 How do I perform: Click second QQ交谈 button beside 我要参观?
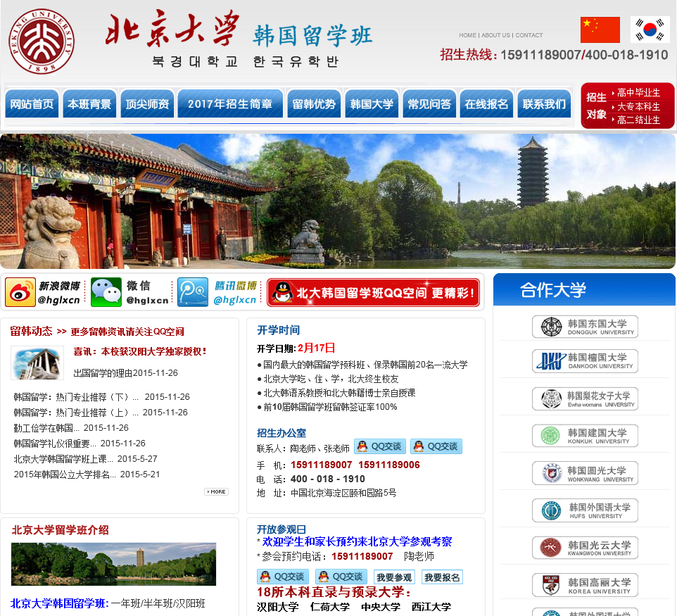click(341, 577)
